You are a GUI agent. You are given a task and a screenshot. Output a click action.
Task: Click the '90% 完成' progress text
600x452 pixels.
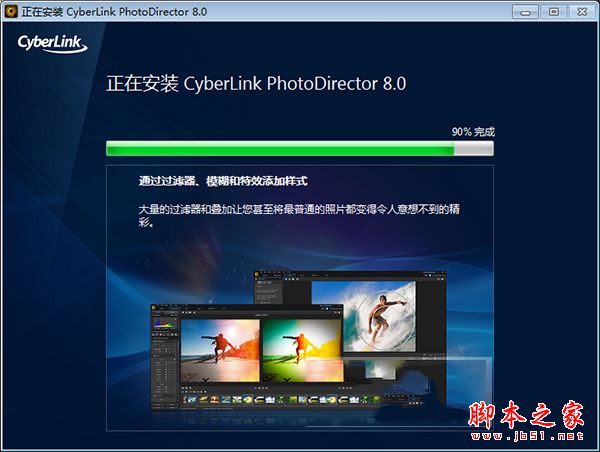pos(473,132)
